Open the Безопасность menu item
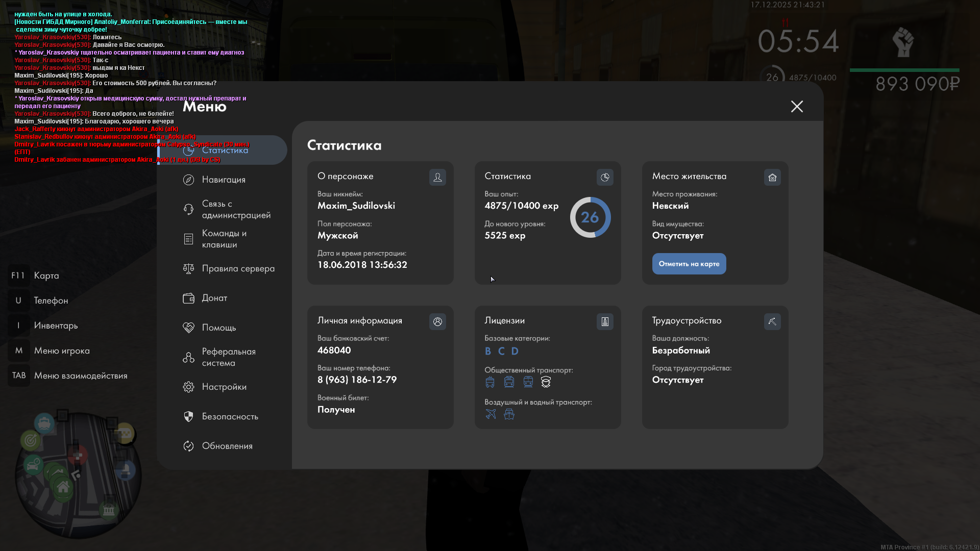The height and width of the screenshot is (551, 980). (230, 416)
